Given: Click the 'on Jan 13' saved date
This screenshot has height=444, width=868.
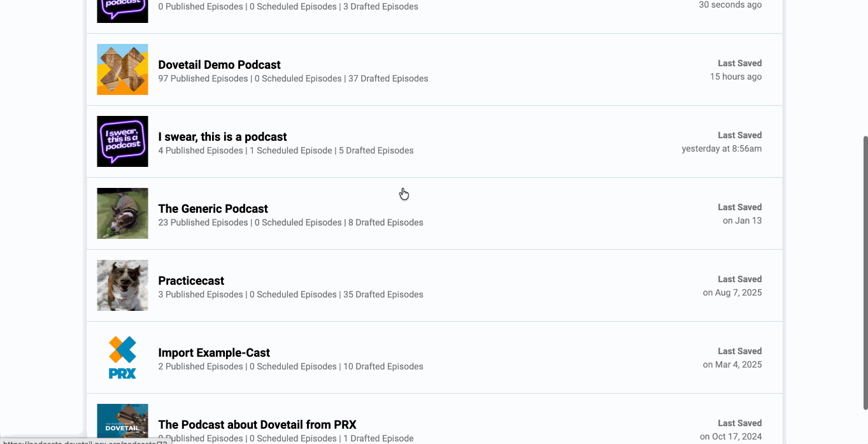Looking at the screenshot, I should click(x=742, y=221).
